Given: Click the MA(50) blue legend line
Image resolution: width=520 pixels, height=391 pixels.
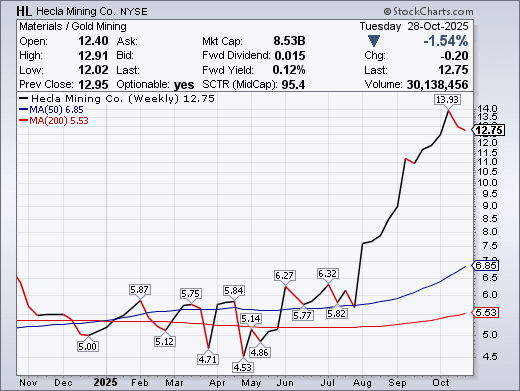Looking at the screenshot, I should (x=24, y=109).
